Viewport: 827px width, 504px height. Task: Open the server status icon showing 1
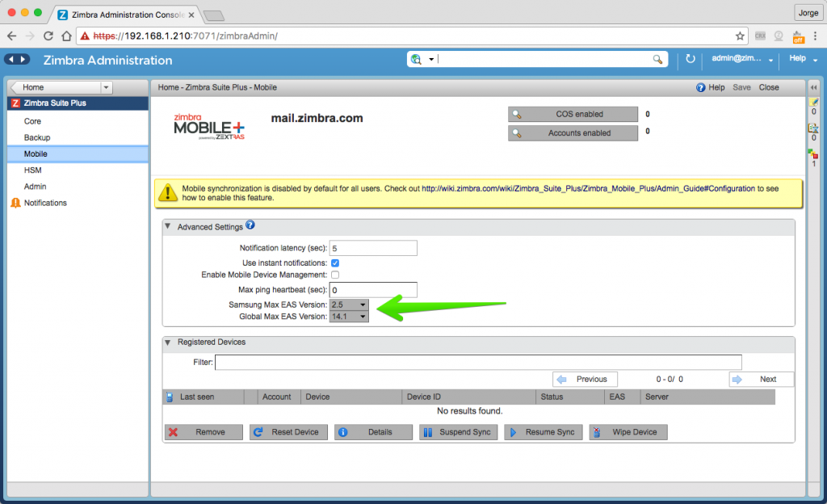[x=812, y=154]
